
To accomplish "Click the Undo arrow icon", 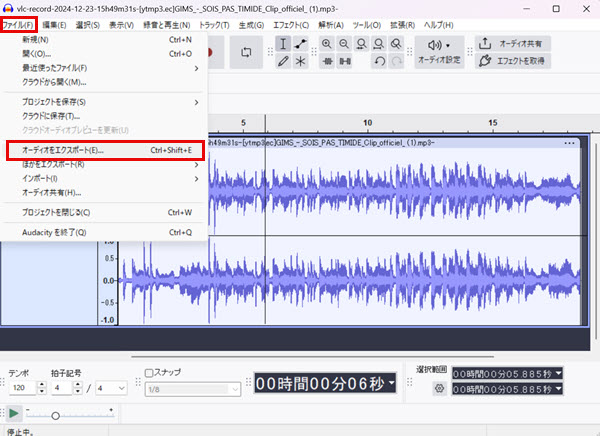I will click(379, 61).
